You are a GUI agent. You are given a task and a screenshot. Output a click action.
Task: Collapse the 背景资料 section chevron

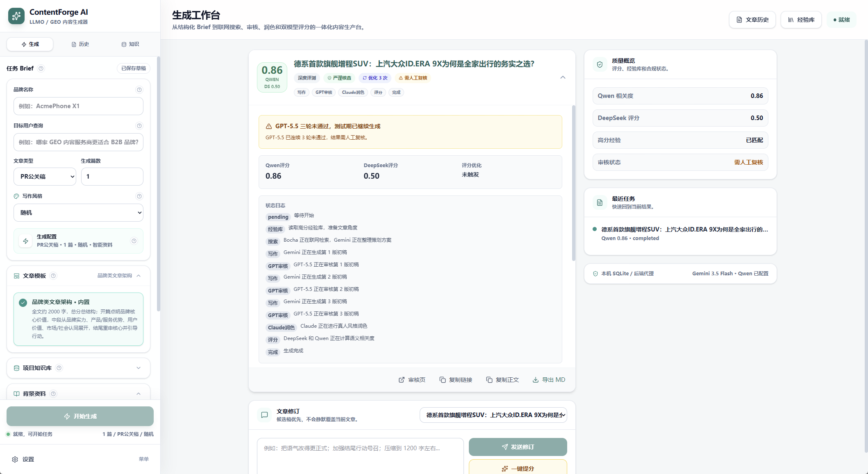[x=139, y=394]
